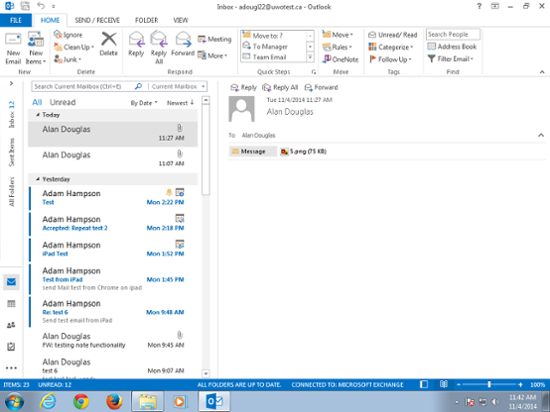Viewport: 550px width, 412px height.
Task: Open the Categorize dropdown
Action: tap(391, 47)
